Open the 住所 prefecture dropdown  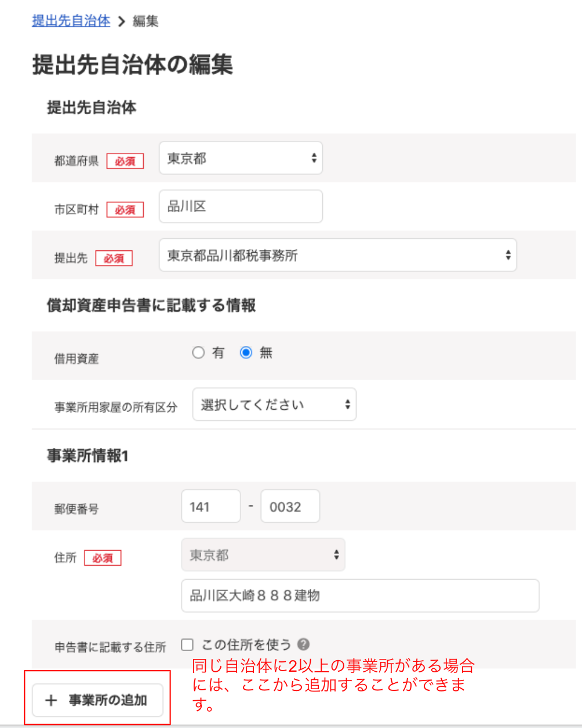[x=263, y=555]
